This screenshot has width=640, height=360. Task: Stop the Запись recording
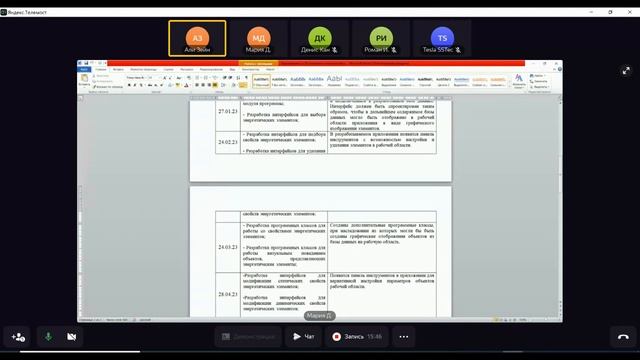[x=357, y=337]
